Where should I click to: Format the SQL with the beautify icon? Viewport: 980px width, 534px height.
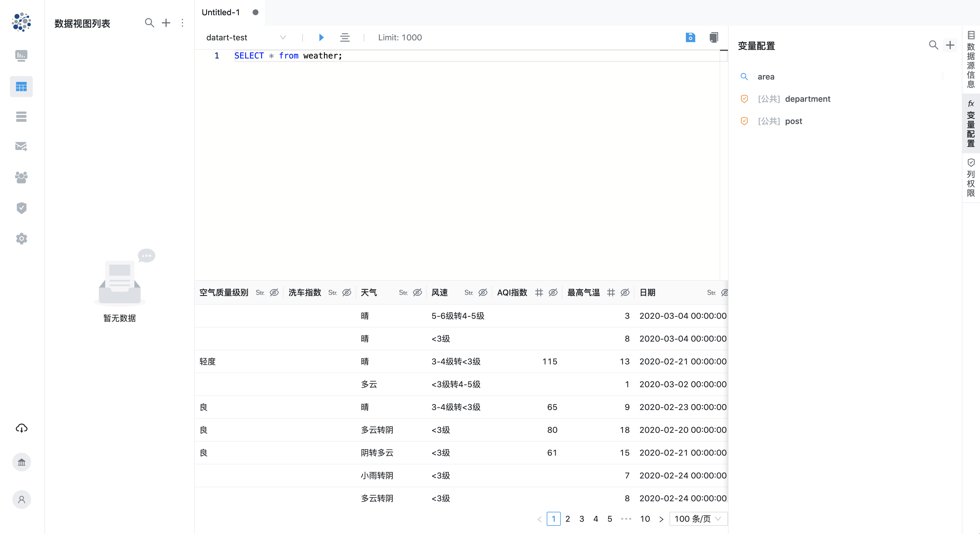click(x=345, y=37)
